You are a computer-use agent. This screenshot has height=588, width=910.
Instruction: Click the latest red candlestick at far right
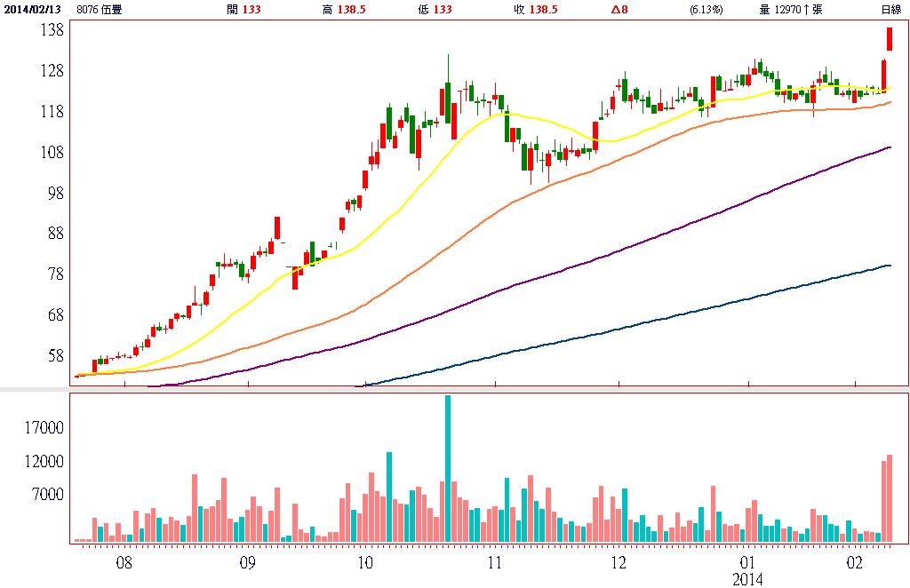pos(889,39)
